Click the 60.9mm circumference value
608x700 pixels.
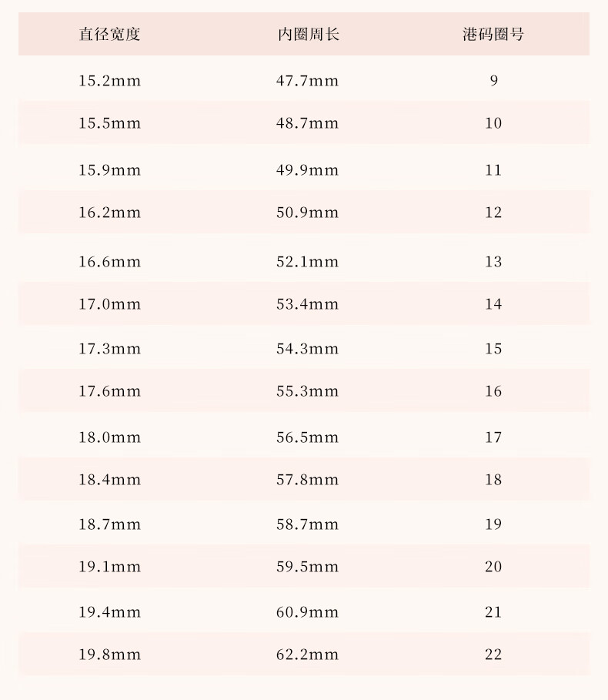(308, 612)
